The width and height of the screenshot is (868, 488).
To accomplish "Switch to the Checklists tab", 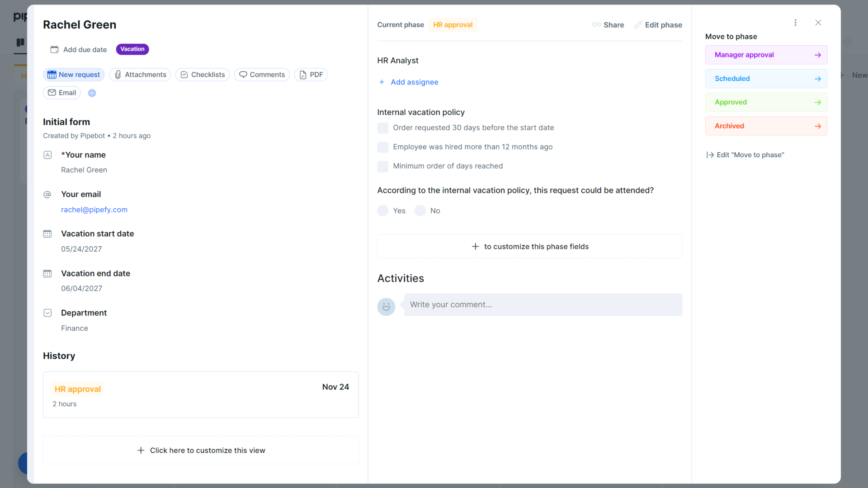I will (x=203, y=75).
